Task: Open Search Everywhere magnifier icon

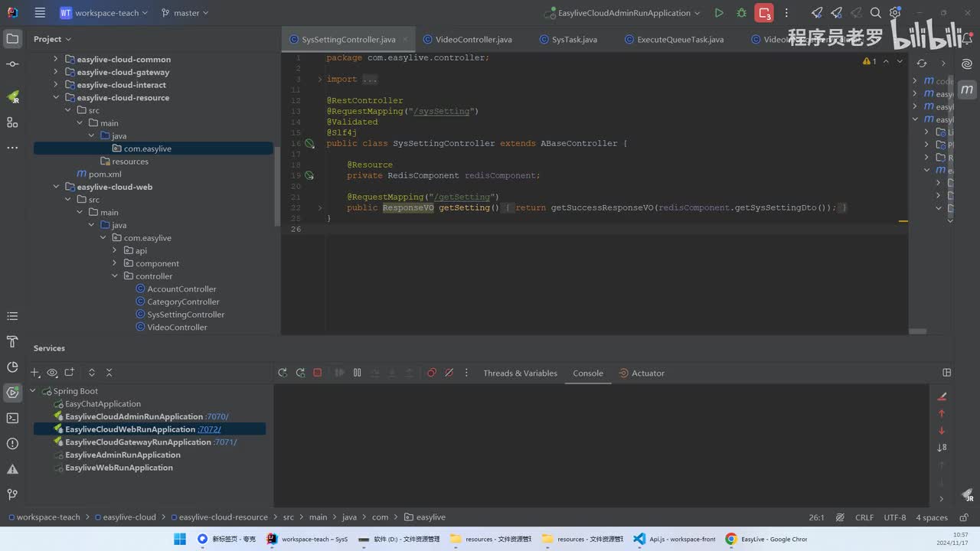Action: point(876,13)
